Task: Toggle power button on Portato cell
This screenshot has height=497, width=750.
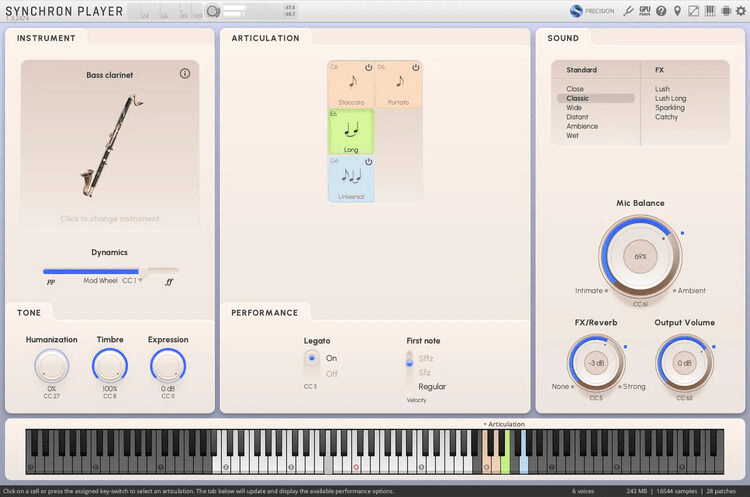Action: pyautogui.click(x=416, y=67)
